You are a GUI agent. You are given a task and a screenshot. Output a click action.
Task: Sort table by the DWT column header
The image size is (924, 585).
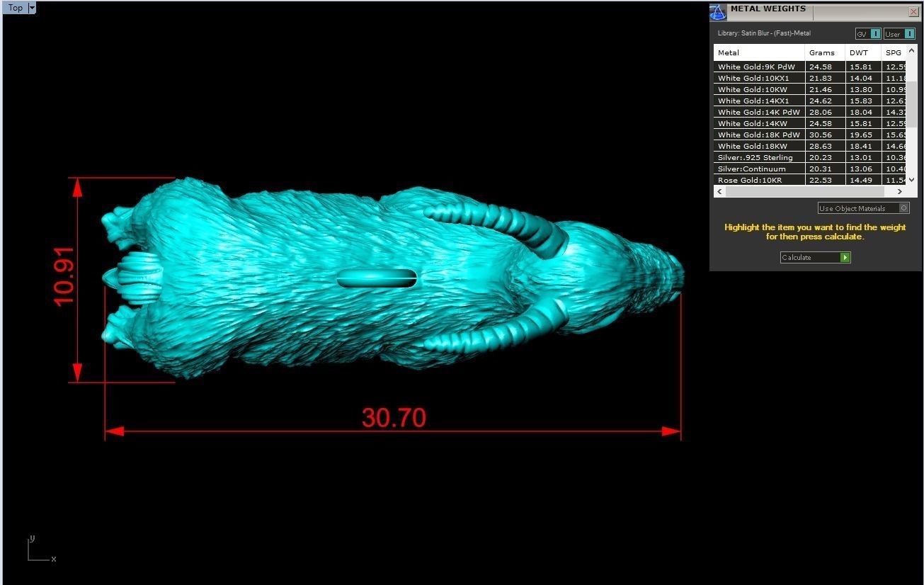(x=863, y=52)
